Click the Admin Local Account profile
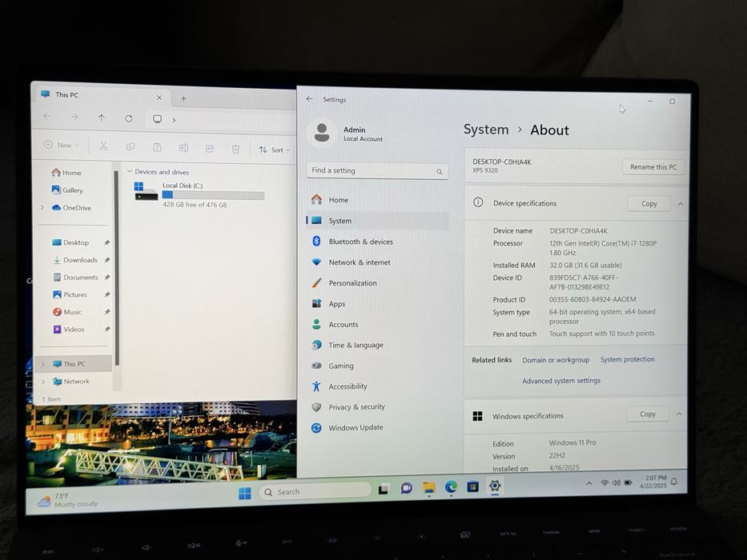The width and height of the screenshot is (747, 560). pyautogui.click(x=347, y=133)
